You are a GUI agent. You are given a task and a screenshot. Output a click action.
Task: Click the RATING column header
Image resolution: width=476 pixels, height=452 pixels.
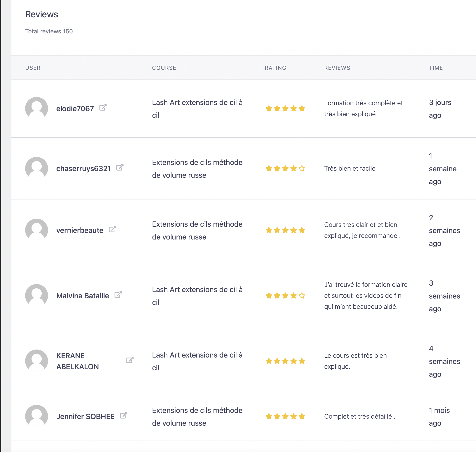(x=275, y=68)
